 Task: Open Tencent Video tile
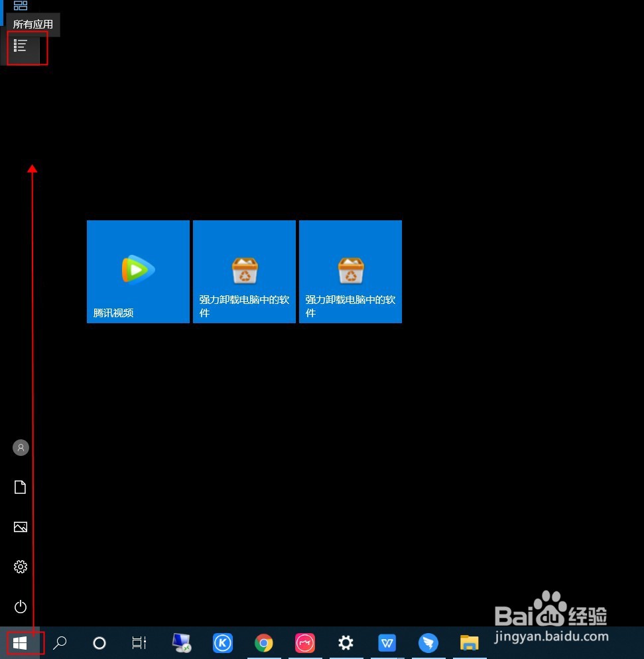(x=138, y=271)
